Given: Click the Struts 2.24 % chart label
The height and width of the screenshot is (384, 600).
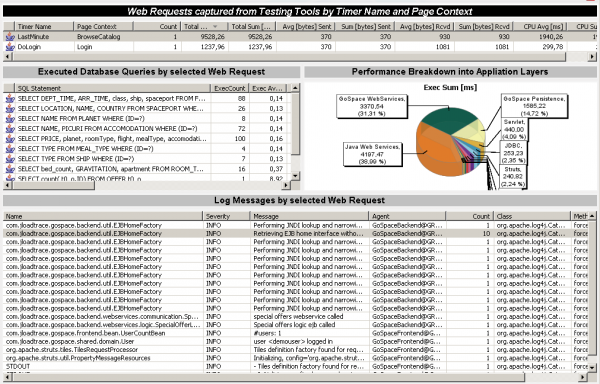Looking at the screenshot, I should click(513, 176).
